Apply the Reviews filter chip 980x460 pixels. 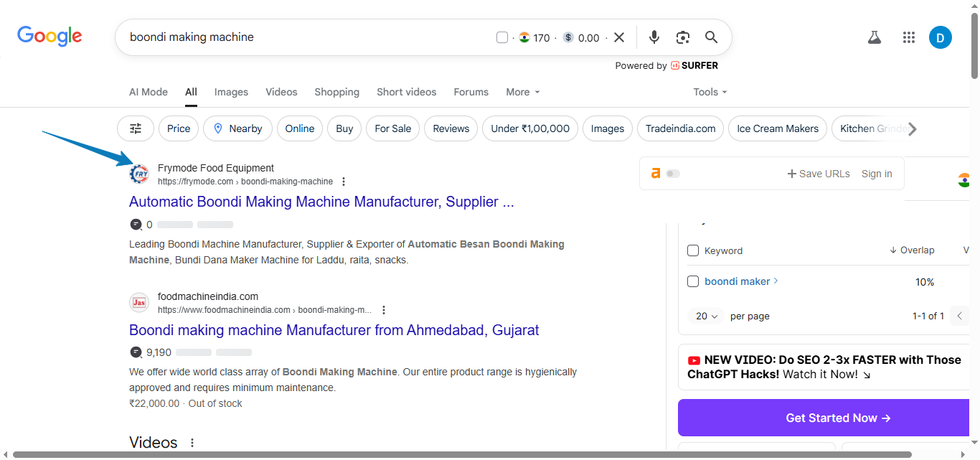pyautogui.click(x=451, y=128)
